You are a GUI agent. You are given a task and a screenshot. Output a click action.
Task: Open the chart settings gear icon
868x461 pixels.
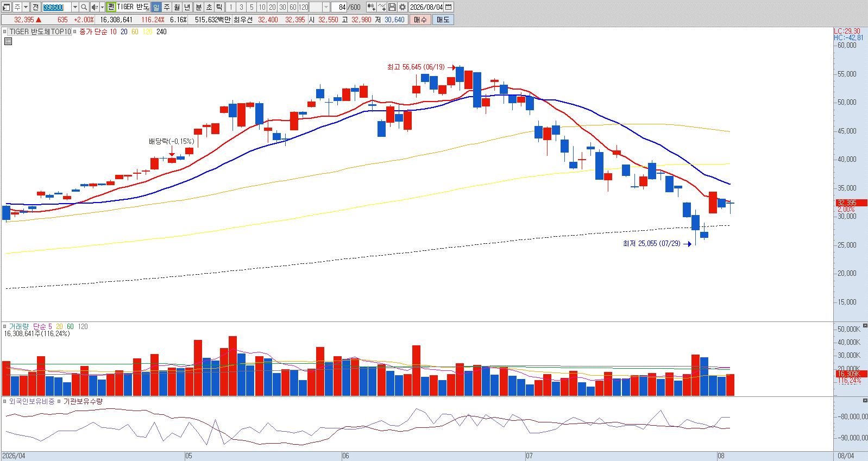402,7
